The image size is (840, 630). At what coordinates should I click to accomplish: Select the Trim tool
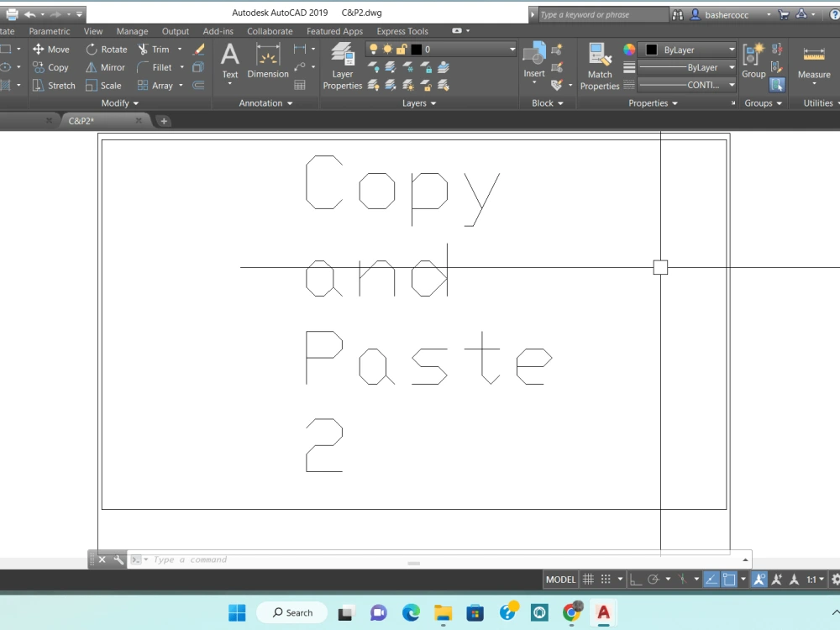154,50
